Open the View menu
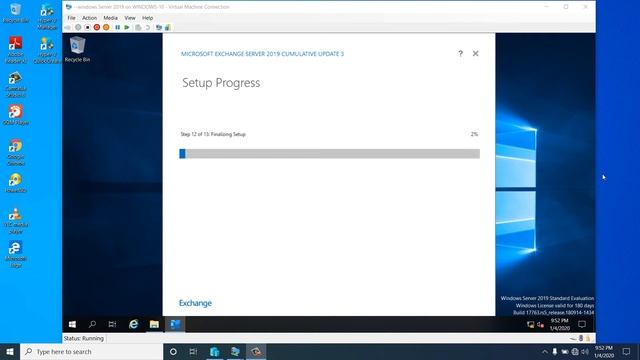This screenshot has width=640, height=360. (x=130, y=18)
